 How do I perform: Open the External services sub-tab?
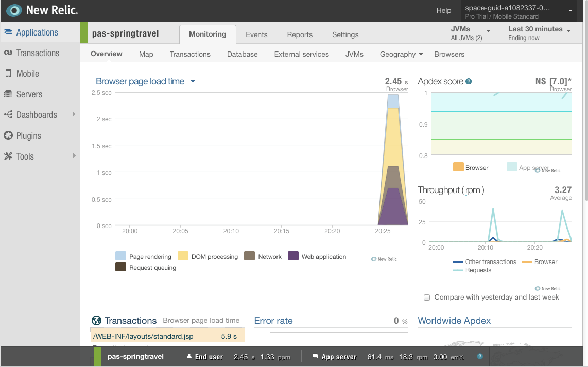coord(302,54)
